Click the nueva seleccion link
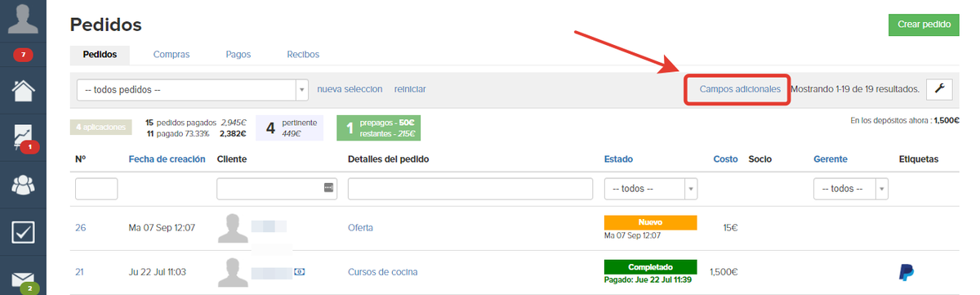The height and width of the screenshot is (295, 980). pos(350,88)
